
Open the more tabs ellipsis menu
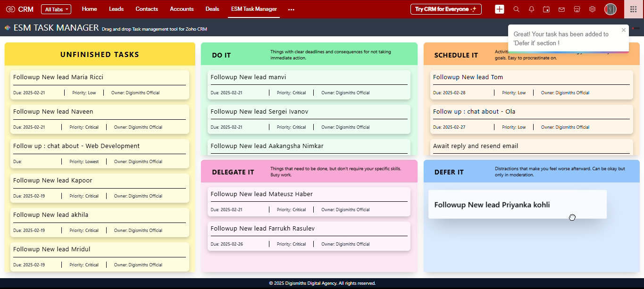click(x=291, y=9)
